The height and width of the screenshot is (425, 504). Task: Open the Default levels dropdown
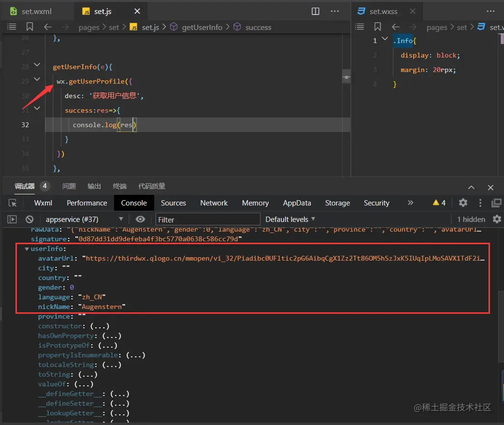tap(290, 220)
